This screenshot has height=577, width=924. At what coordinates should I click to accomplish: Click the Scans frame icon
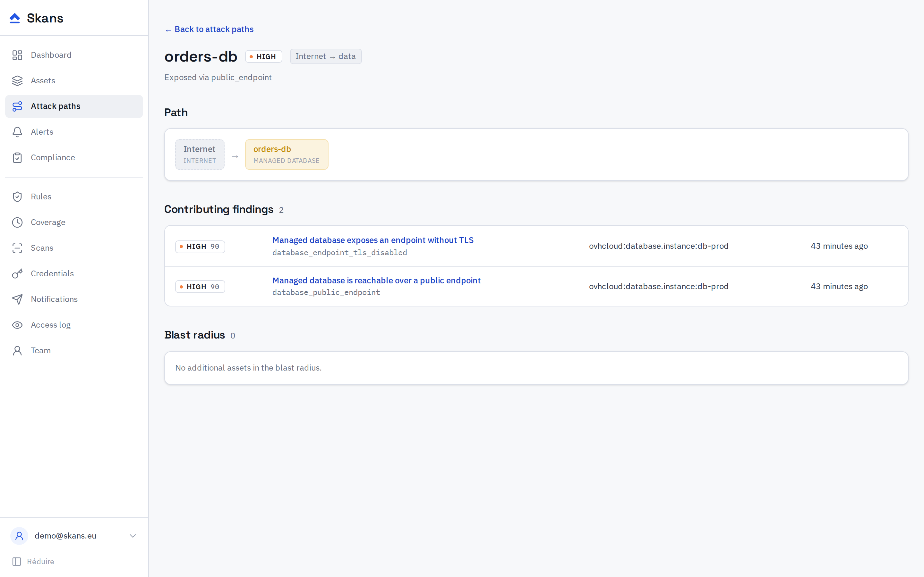[x=17, y=248]
